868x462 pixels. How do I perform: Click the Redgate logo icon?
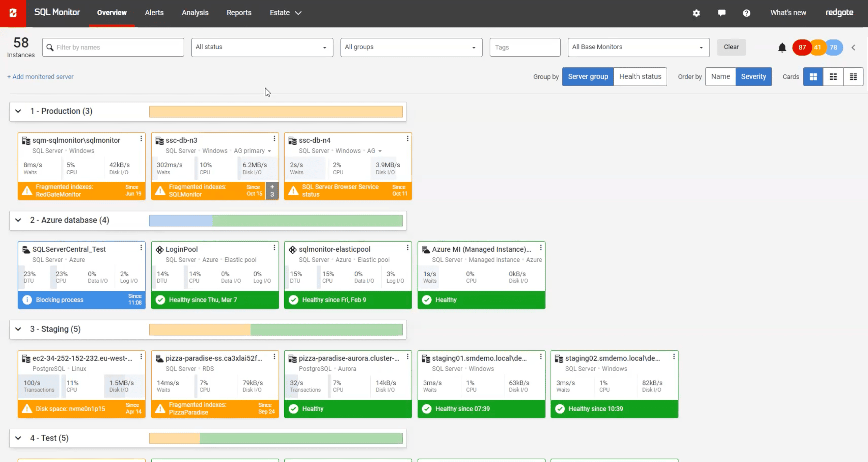[13, 13]
